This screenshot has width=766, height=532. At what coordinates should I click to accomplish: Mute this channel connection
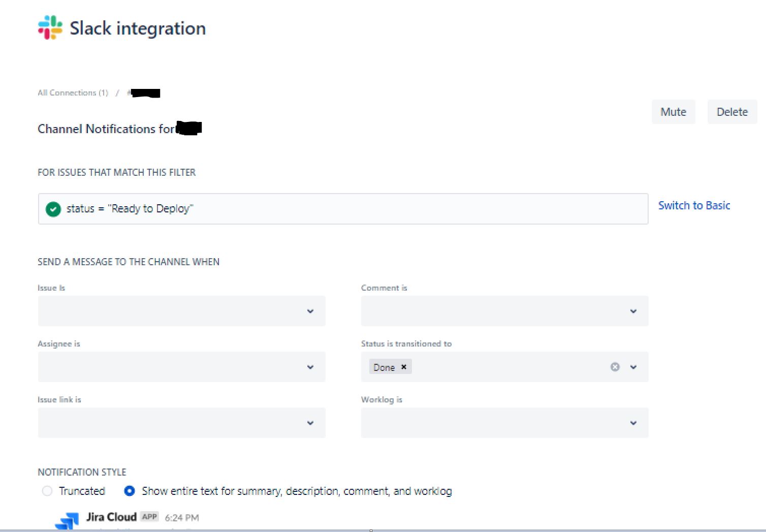[x=673, y=112]
